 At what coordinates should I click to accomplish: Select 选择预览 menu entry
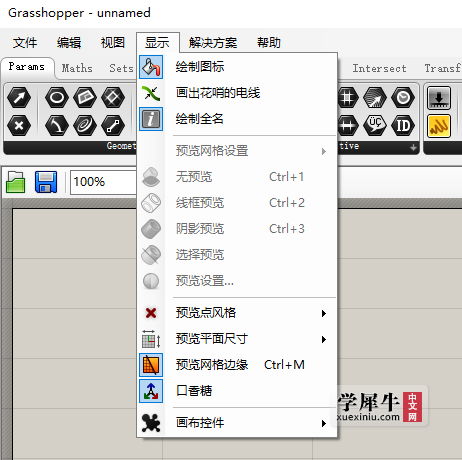[237, 255]
